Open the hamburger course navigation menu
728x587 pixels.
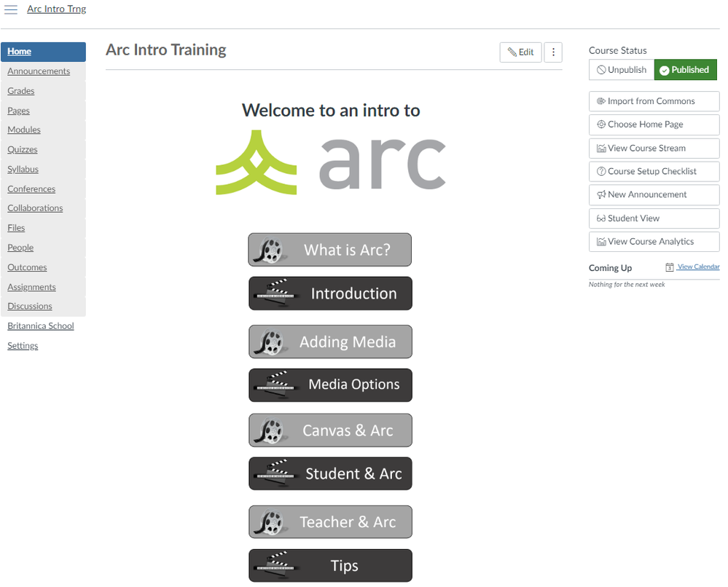11,9
